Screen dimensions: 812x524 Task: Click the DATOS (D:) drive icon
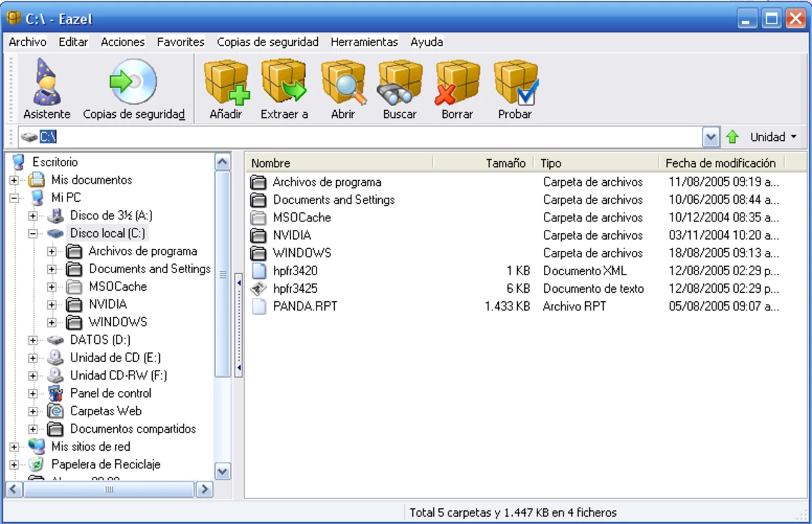click(x=56, y=340)
